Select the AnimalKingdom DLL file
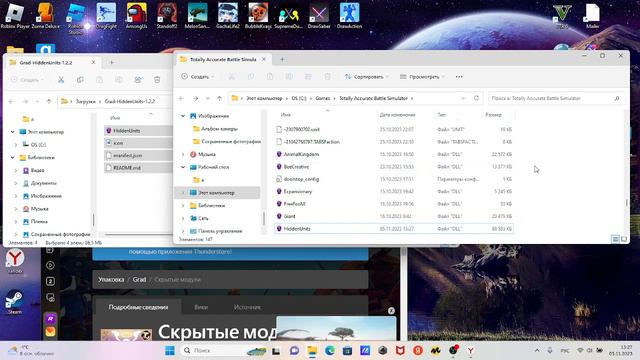 pyautogui.click(x=394, y=154)
